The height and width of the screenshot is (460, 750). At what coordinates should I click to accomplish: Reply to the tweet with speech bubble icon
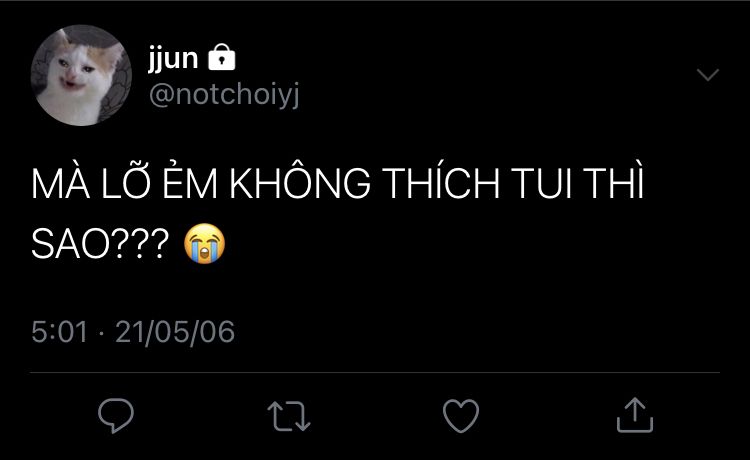click(x=116, y=416)
